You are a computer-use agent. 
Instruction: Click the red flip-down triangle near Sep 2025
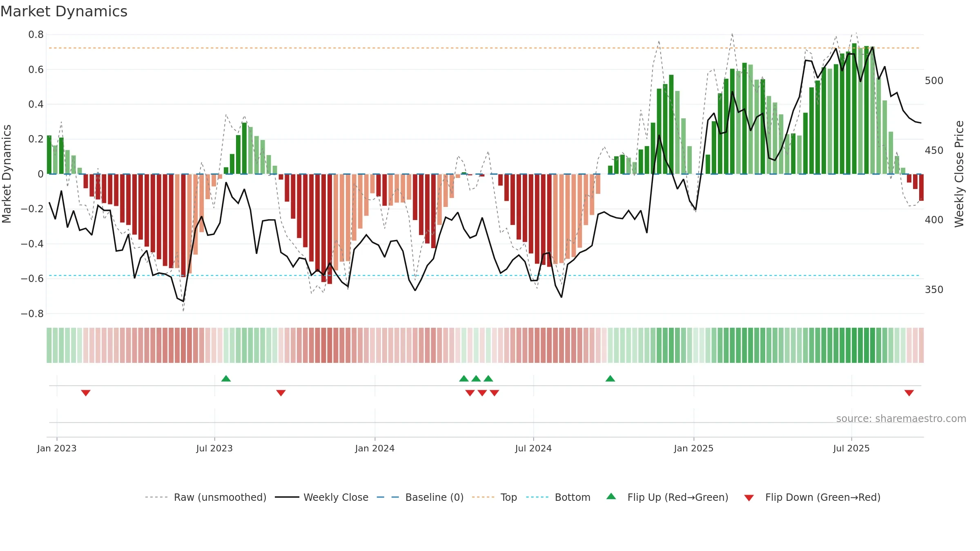click(x=909, y=393)
